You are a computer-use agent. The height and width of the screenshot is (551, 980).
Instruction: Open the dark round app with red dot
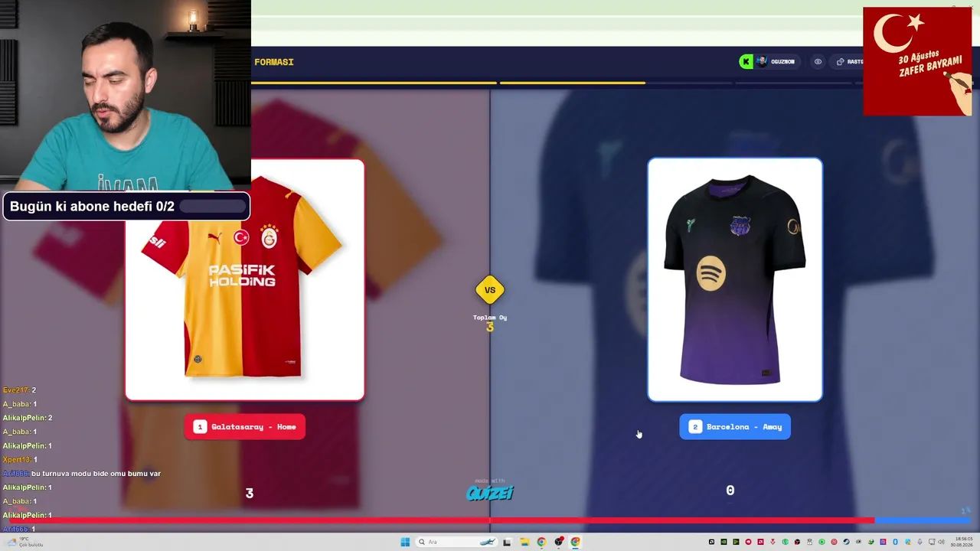point(559,542)
